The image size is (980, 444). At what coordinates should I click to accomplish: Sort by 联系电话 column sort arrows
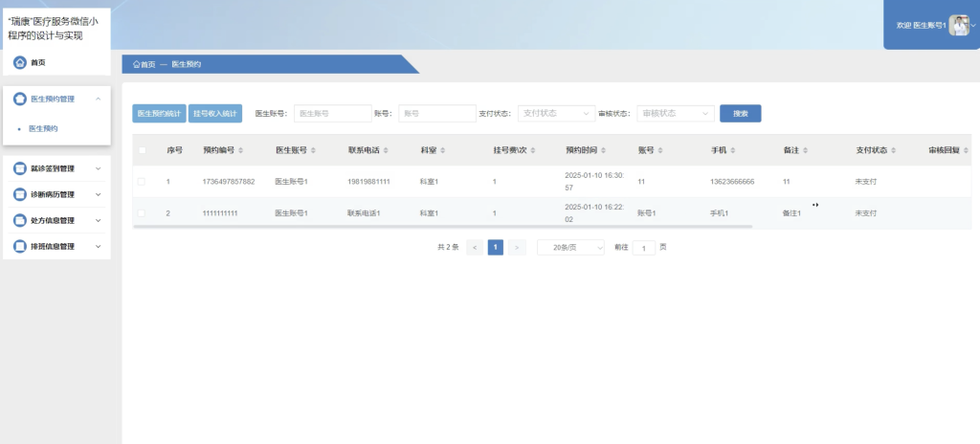tap(386, 150)
